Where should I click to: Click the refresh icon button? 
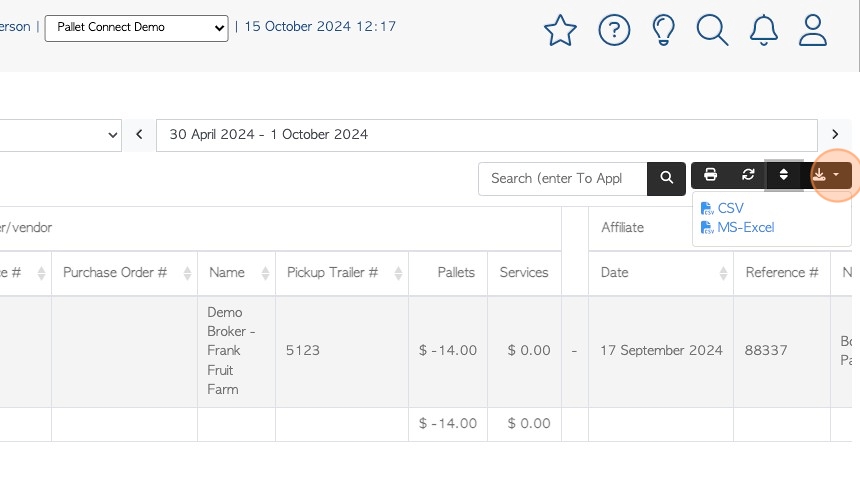click(748, 175)
